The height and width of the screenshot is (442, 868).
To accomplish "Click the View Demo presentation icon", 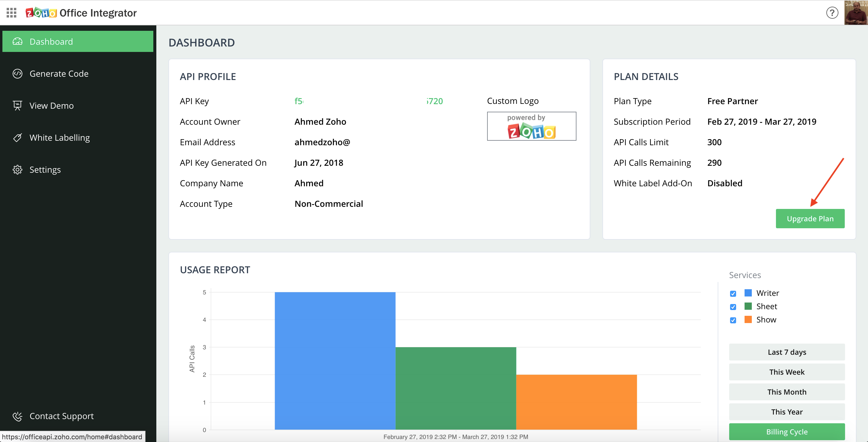I will [x=18, y=106].
